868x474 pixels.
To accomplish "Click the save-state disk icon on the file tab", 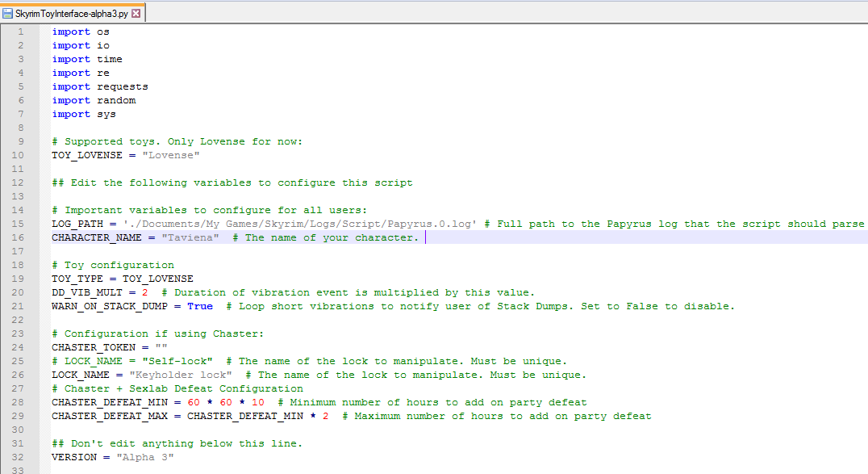I will pos(8,13).
